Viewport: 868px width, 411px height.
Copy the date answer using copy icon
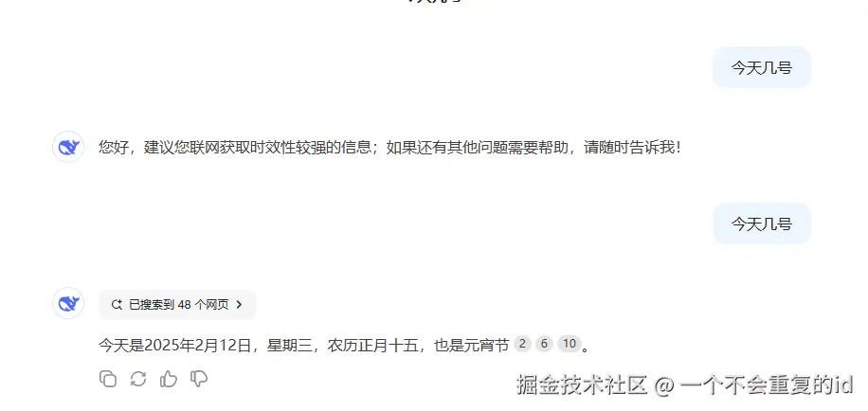click(108, 379)
